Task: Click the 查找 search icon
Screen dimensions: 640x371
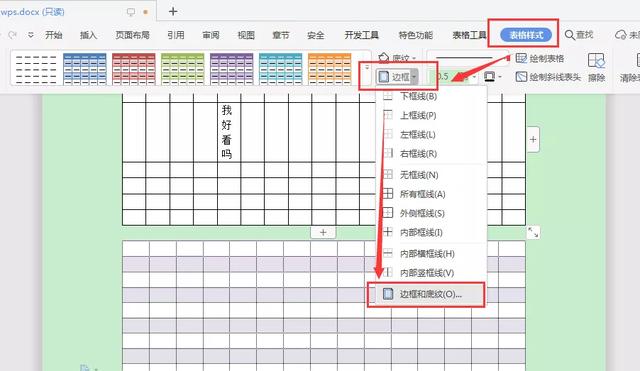Action: click(x=570, y=35)
